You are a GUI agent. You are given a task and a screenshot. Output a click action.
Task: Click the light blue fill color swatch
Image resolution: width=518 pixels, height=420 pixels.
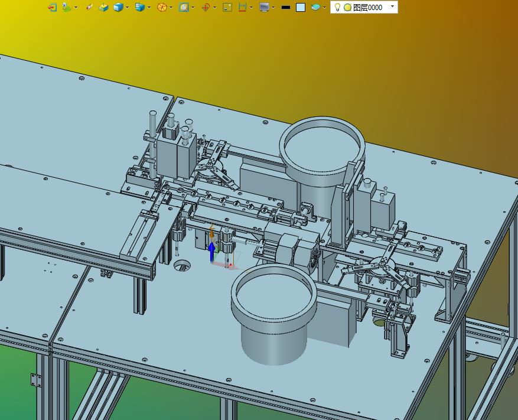tap(300, 7)
